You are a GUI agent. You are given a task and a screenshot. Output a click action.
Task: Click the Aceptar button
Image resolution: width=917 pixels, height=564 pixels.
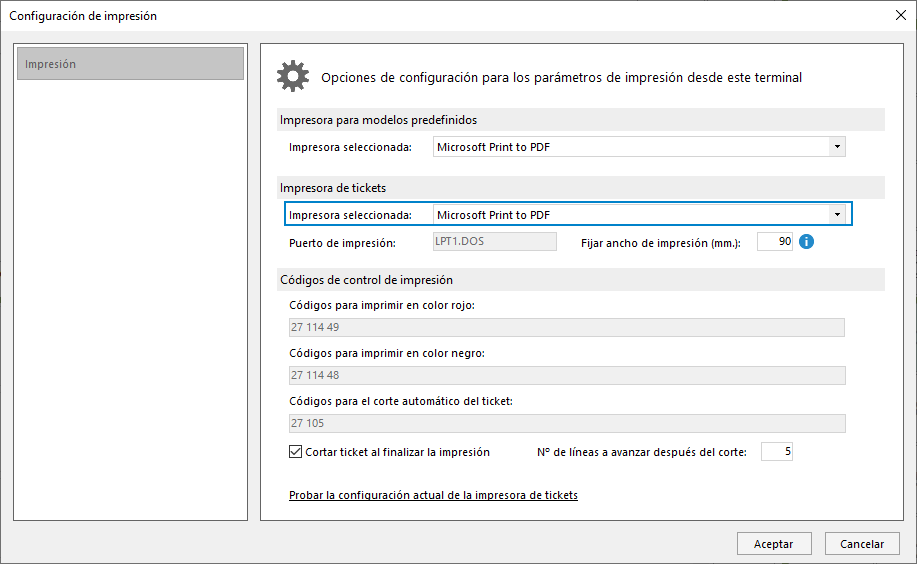(774, 544)
